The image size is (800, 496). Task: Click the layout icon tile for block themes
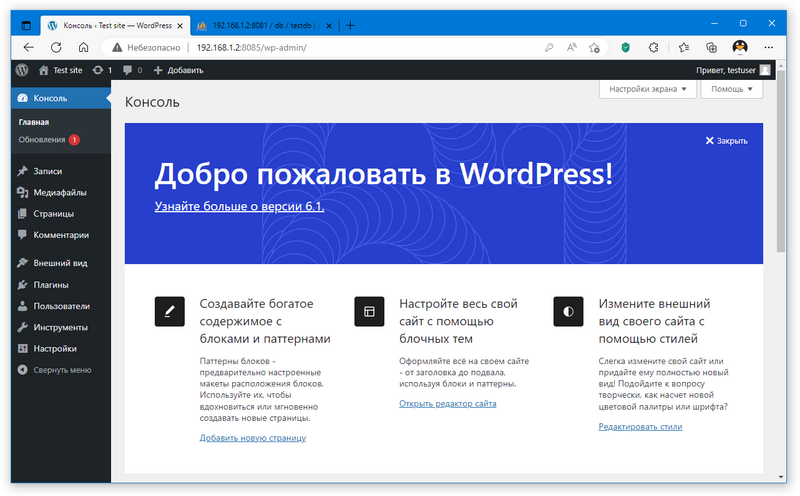click(x=369, y=311)
